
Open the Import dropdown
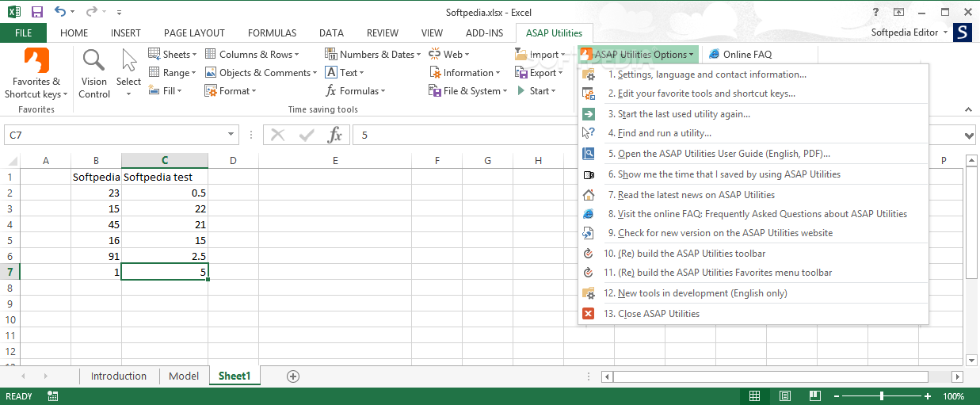coord(540,55)
